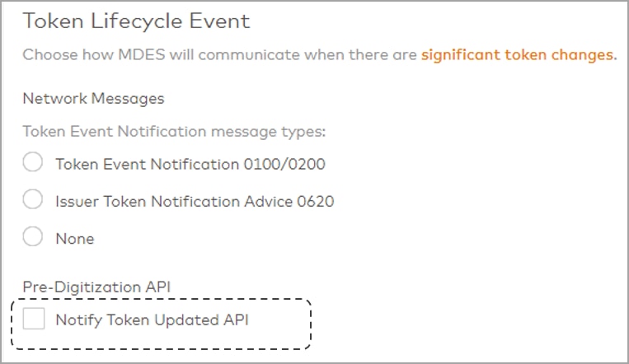
Task: Click the word API in Notify Token Updated
Action: [x=235, y=320]
